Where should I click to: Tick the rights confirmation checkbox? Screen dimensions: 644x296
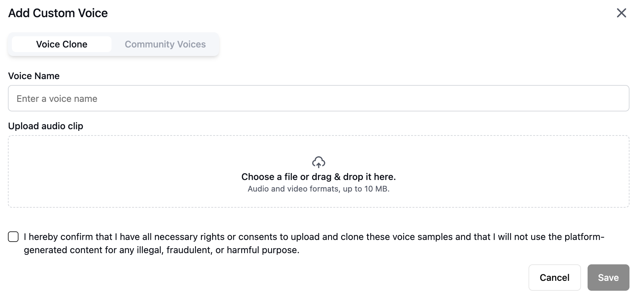pyautogui.click(x=13, y=237)
